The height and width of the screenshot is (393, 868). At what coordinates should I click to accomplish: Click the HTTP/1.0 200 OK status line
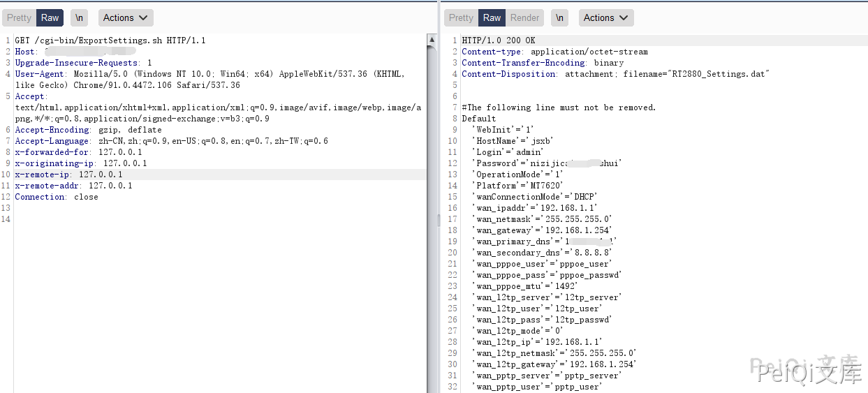click(x=499, y=40)
